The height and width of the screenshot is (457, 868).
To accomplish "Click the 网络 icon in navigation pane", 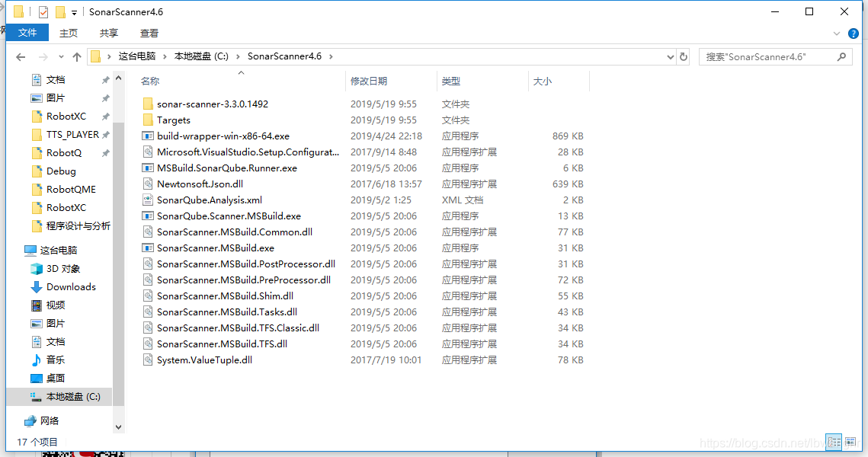I will [30, 421].
